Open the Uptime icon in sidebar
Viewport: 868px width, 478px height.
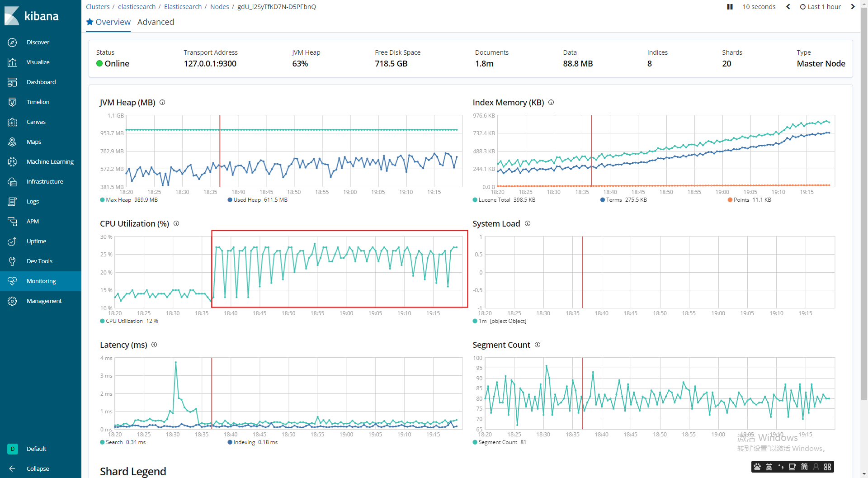click(12, 241)
